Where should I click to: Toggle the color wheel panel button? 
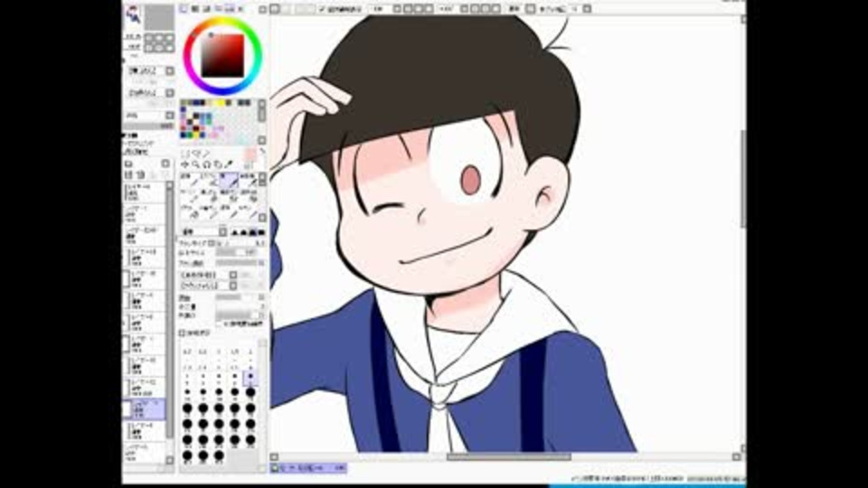pyautogui.click(x=184, y=9)
